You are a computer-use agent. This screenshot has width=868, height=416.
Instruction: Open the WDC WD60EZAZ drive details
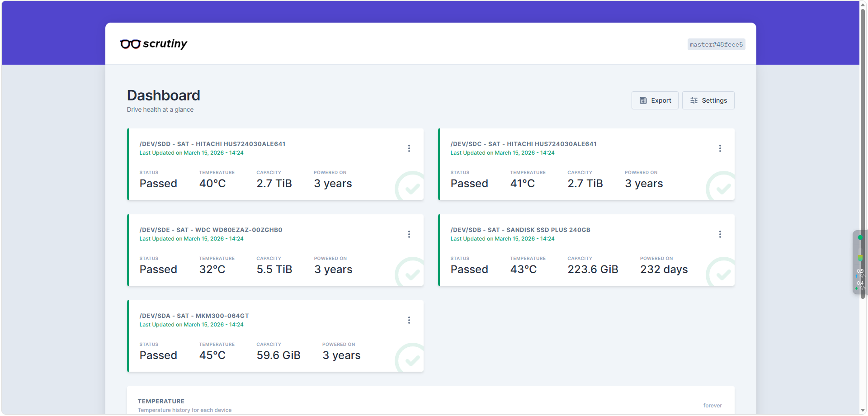[x=211, y=230]
